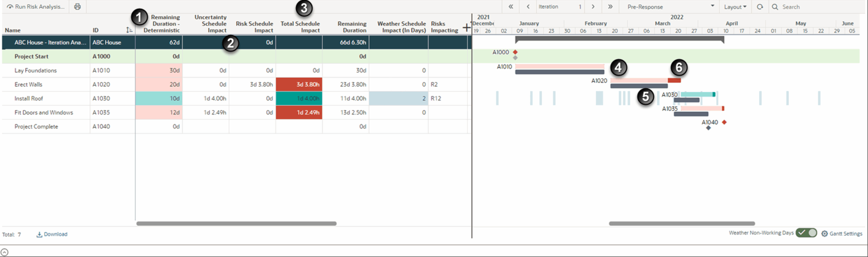Go to previous iteration arrow
Image resolution: width=868 pixels, height=257 pixels.
[x=528, y=6]
